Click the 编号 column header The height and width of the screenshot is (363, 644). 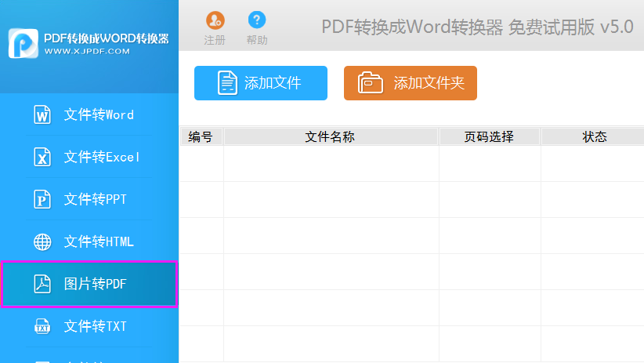(x=201, y=137)
